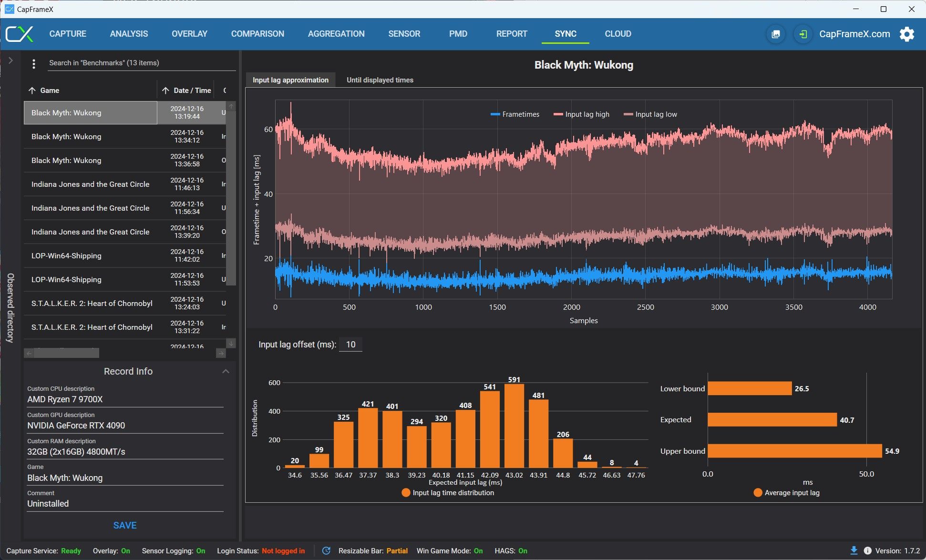Viewport: 926px width, 560px height.
Task: Toggle Input lag low legend entry
Action: (x=650, y=114)
